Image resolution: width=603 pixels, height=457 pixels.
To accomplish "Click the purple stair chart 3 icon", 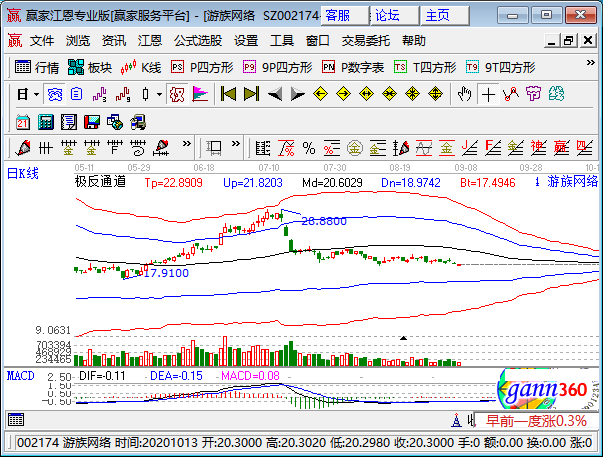I will tap(100, 94).
